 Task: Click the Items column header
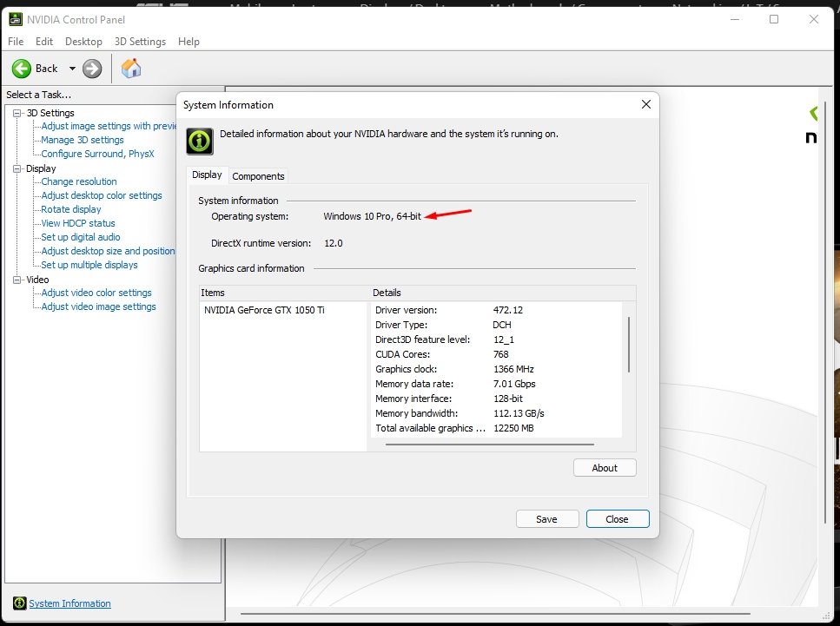click(284, 293)
